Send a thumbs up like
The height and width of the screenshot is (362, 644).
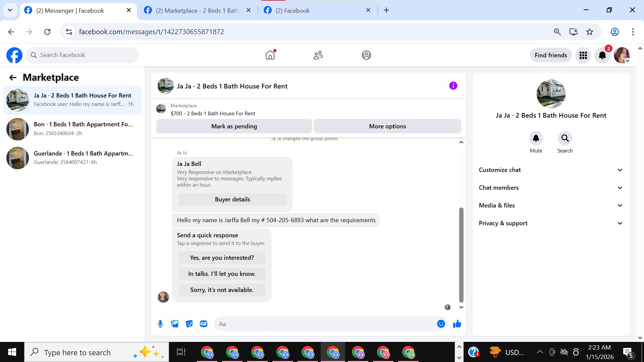457,324
